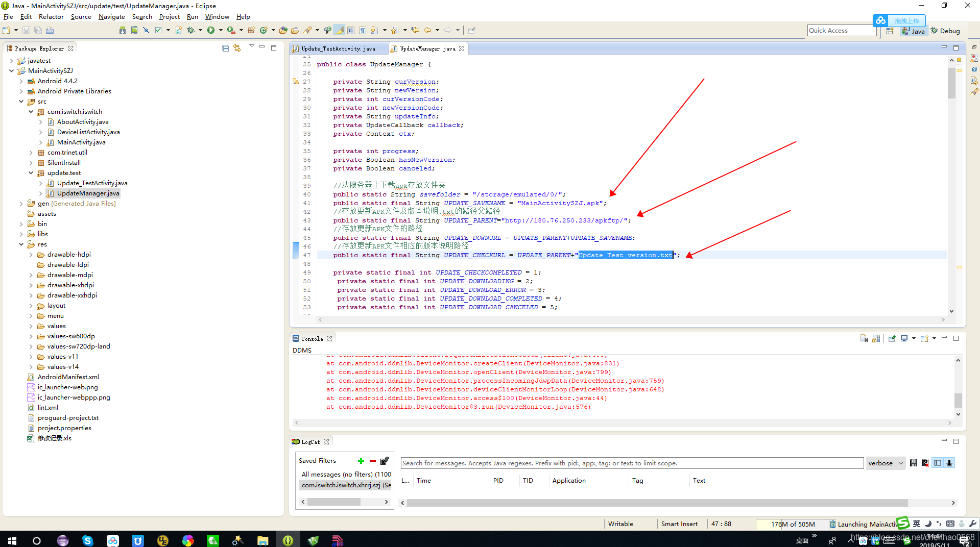Create a new Java package

pos(251,31)
